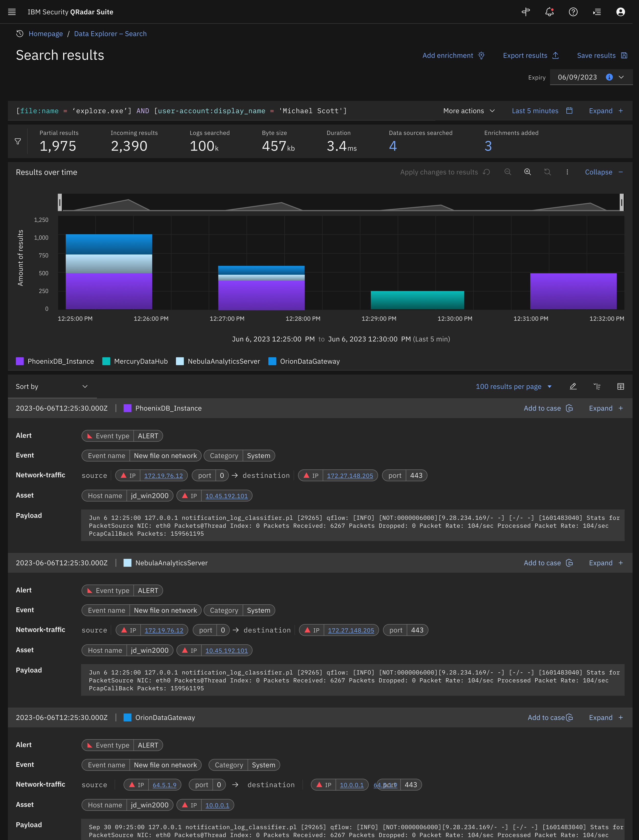
Task: Zoom in on the results chart
Action: pos(528,172)
